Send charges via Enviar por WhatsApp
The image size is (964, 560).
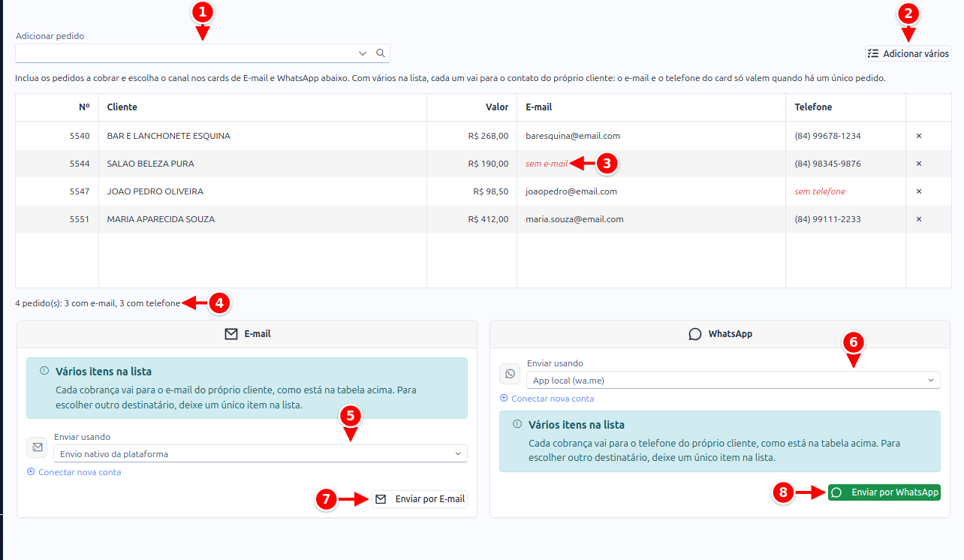884,492
